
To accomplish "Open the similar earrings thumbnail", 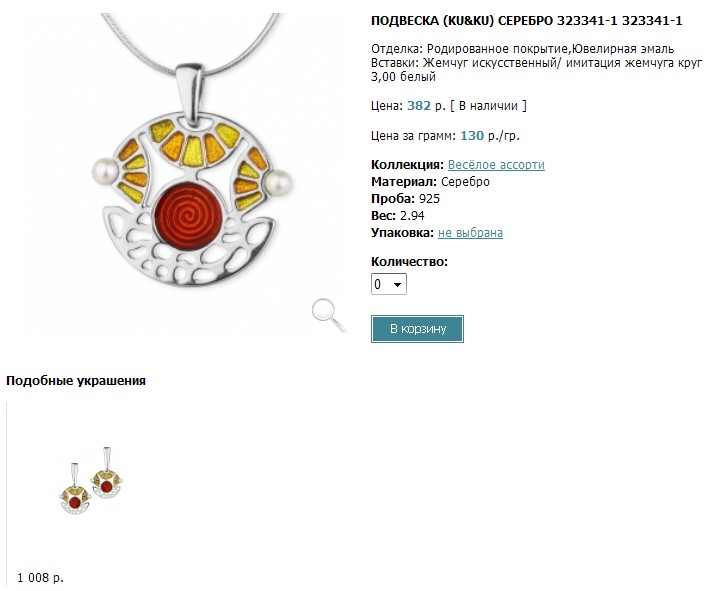I will pos(92,481).
